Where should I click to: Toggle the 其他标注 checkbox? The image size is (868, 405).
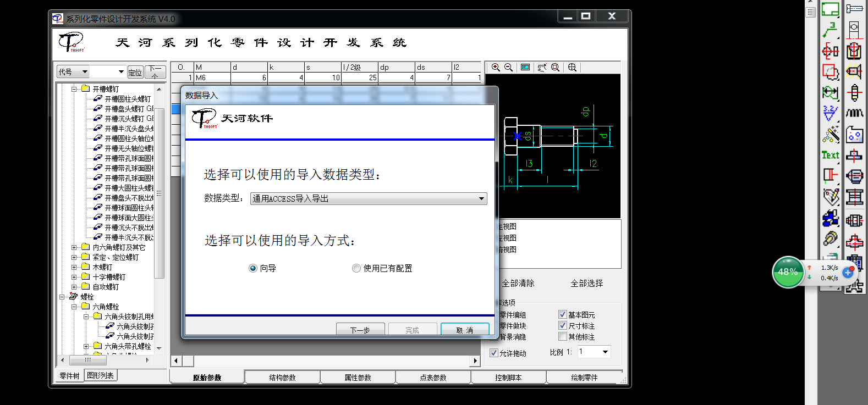[x=562, y=336]
